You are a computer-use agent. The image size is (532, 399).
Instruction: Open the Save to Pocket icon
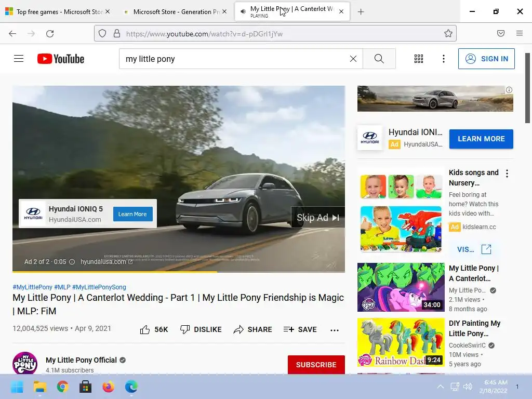click(501, 33)
